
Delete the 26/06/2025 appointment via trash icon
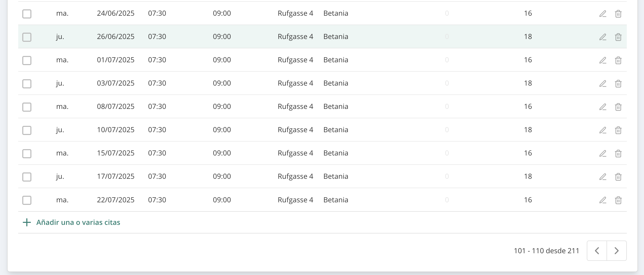point(618,37)
